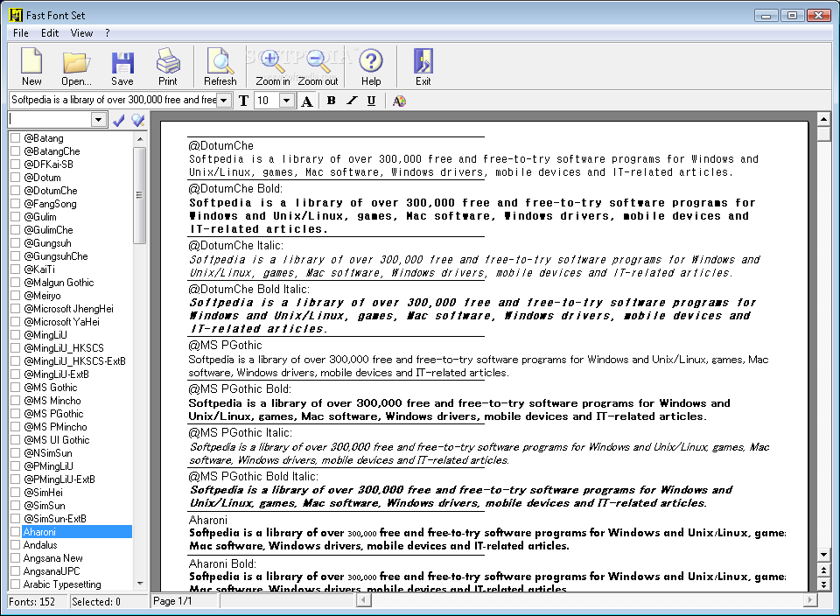Tick the @SimSun checkbox
The width and height of the screenshot is (840, 616).
(x=16, y=506)
